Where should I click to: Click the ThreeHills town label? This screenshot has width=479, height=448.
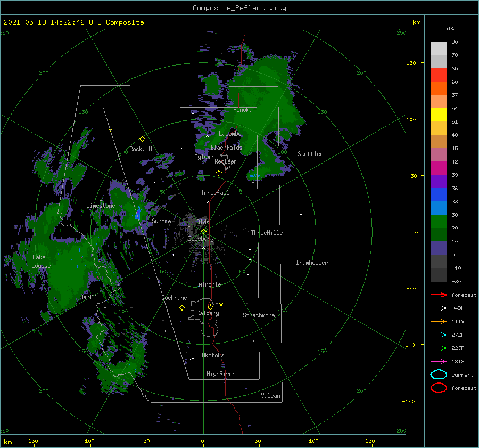coord(267,233)
